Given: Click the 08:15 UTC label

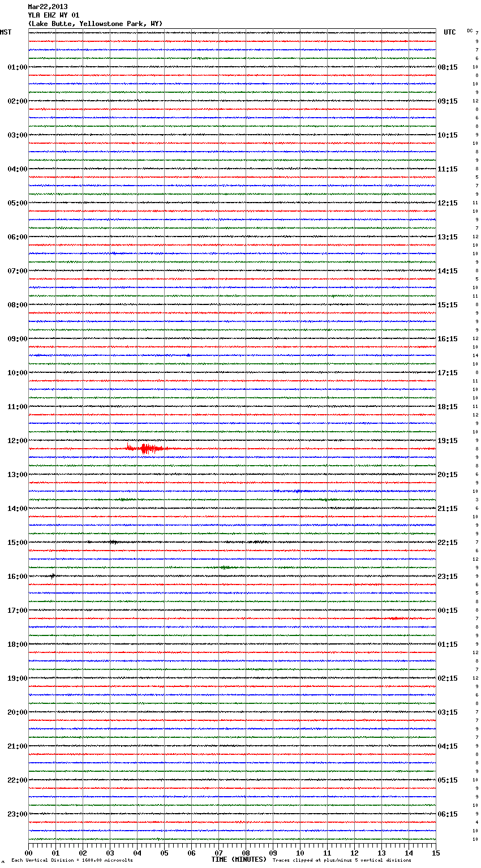Looking at the screenshot, I should [x=448, y=67].
